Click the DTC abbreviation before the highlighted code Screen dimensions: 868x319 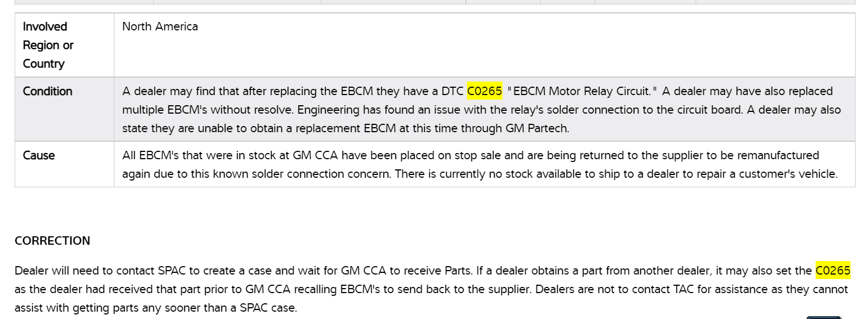pos(453,91)
